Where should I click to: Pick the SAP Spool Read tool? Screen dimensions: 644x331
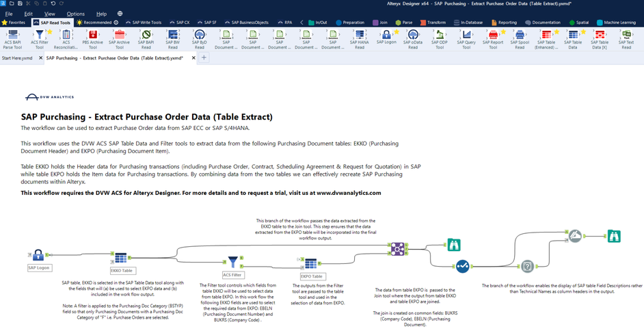[520, 40]
